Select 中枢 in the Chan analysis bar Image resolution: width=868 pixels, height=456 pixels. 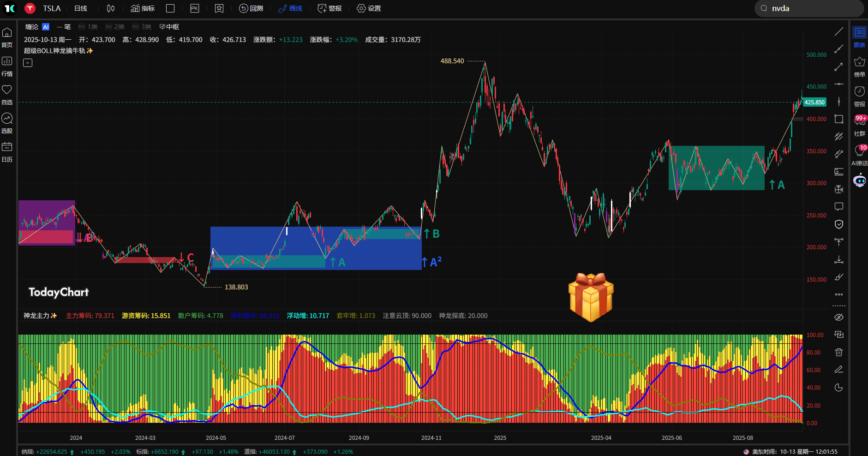tap(170, 27)
